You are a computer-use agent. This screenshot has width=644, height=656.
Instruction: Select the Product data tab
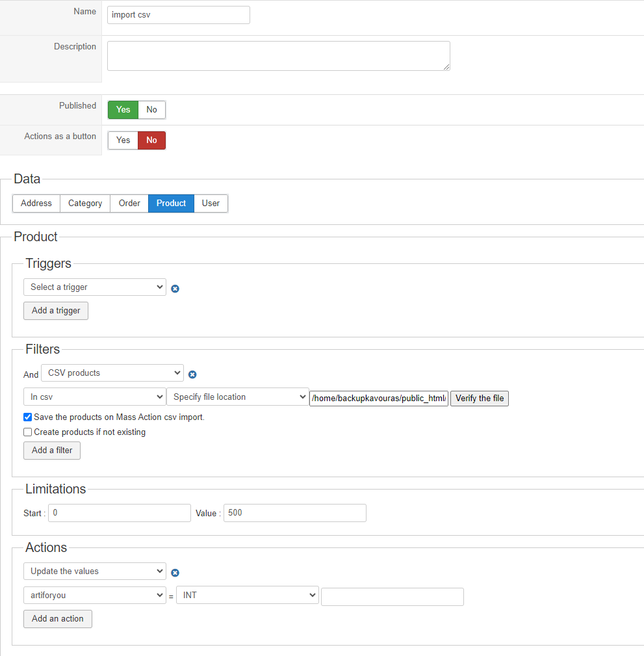(171, 203)
